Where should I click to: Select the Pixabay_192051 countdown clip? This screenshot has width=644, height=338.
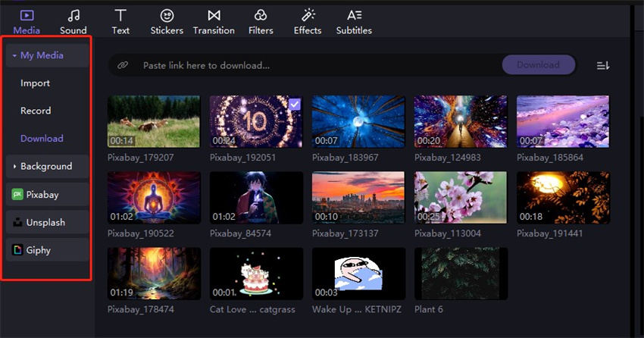256,121
